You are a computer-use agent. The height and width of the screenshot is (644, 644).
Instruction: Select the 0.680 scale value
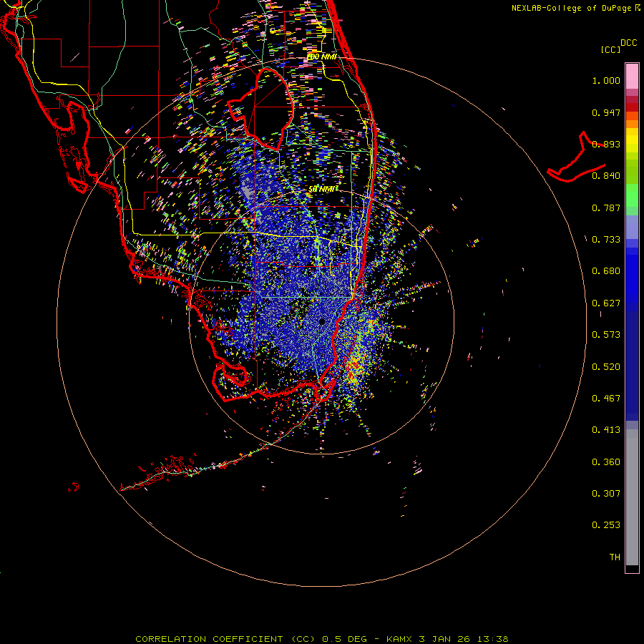(606, 271)
